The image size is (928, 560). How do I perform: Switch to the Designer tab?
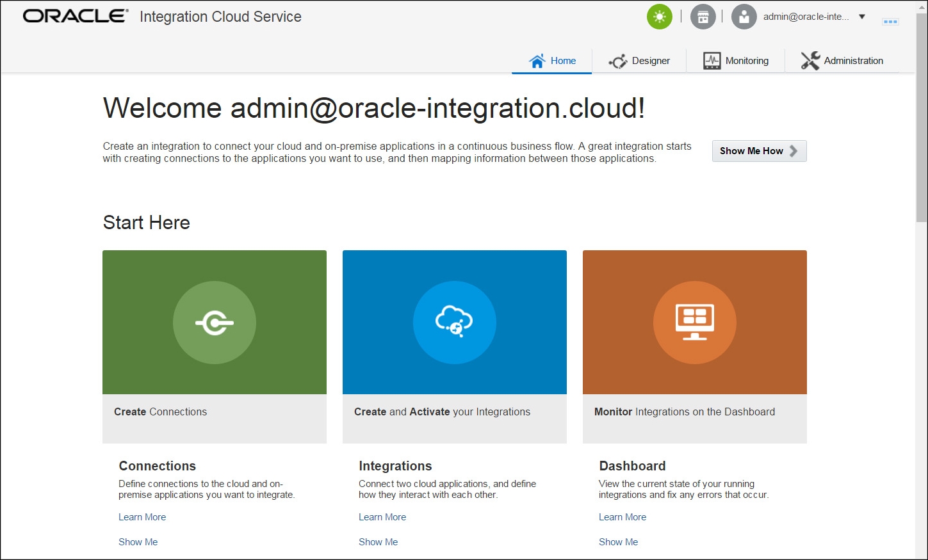(639, 61)
